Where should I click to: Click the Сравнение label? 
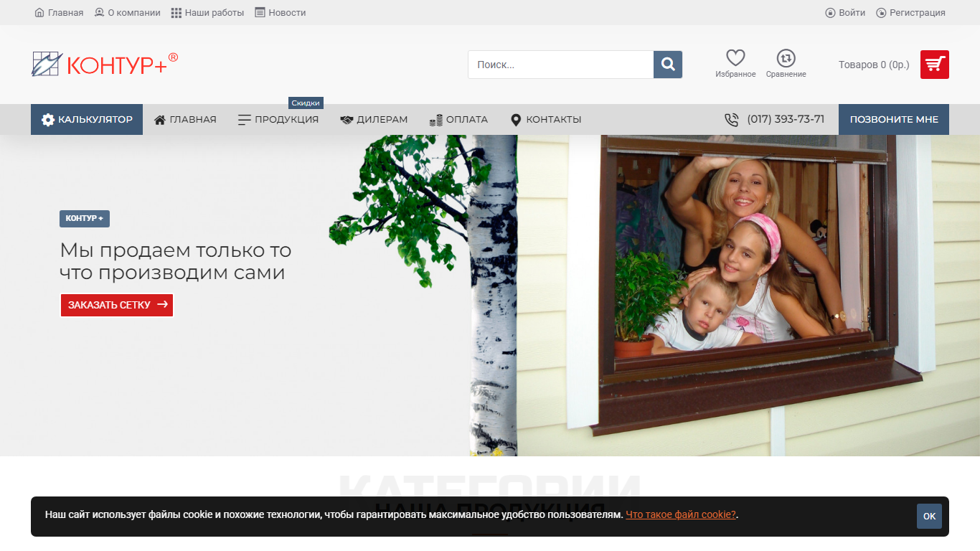point(786,74)
